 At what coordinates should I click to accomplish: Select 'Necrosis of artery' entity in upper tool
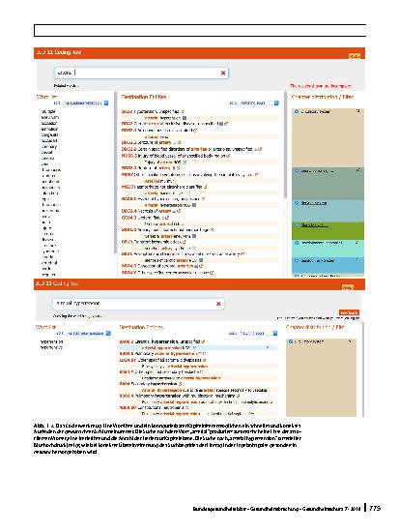tap(146, 211)
